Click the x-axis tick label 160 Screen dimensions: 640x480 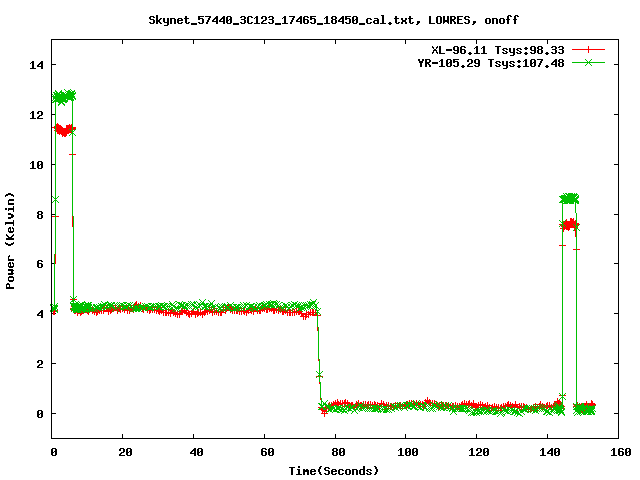[x=621, y=452]
